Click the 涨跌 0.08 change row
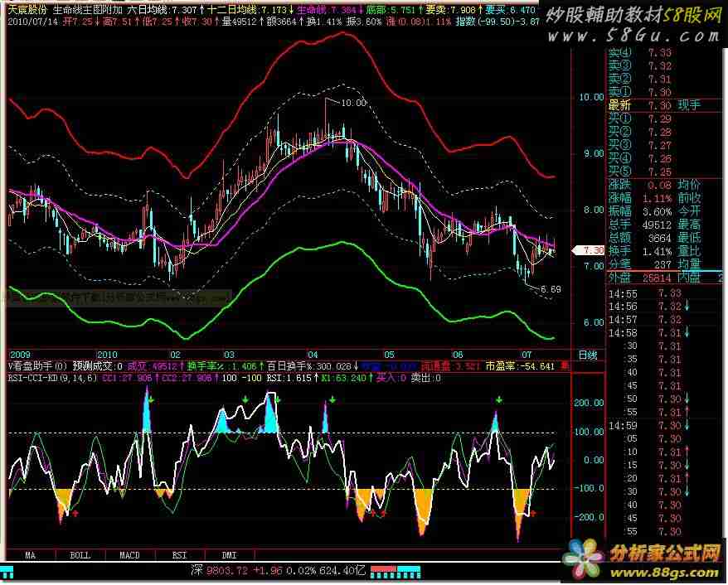Image resolution: width=728 pixels, height=585 pixels. 640,185
